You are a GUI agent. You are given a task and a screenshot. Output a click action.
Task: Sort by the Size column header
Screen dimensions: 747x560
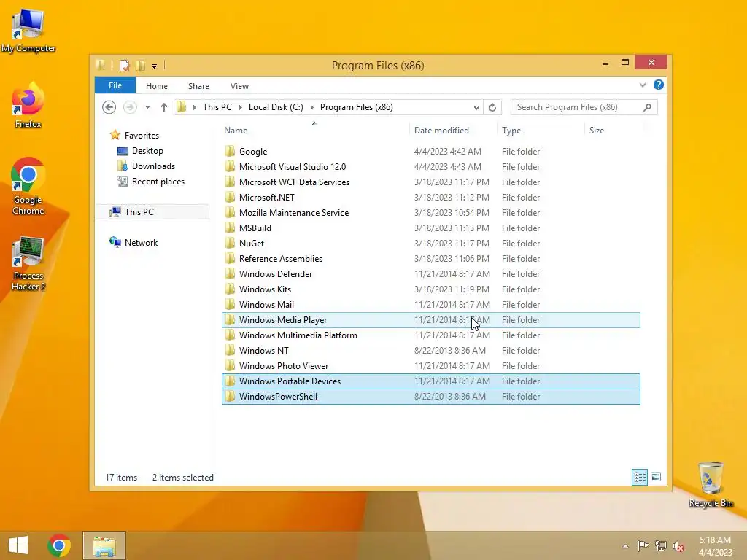614,130
